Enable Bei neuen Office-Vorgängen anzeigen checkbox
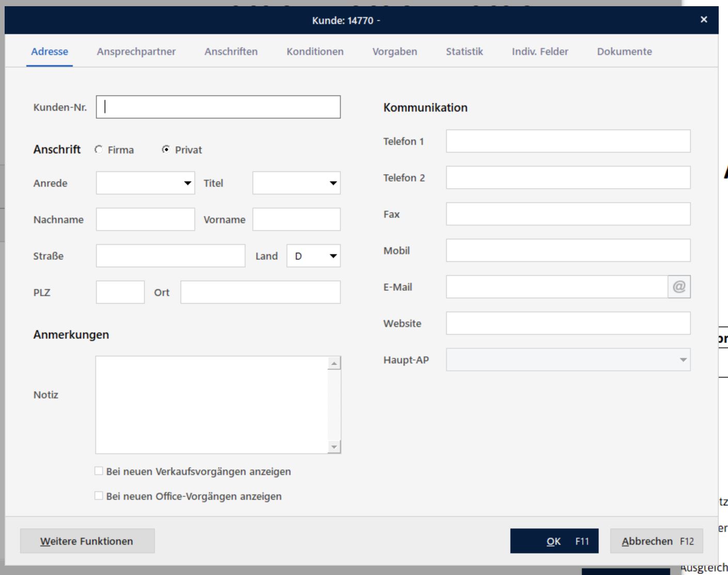Viewport: 728px width, 575px height. pyautogui.click(x=99, y=495)
